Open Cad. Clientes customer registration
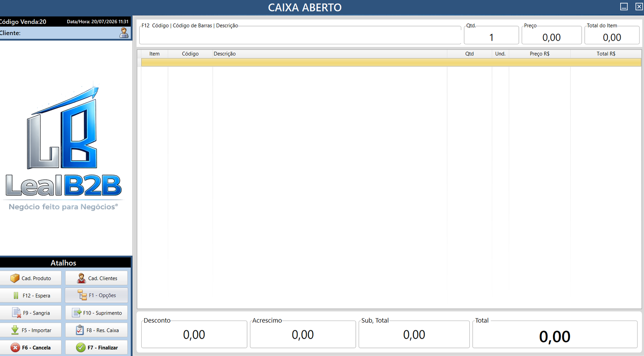The height and width of the screenshot is (356, 644). pyautogui.click(x=97, y=278)
